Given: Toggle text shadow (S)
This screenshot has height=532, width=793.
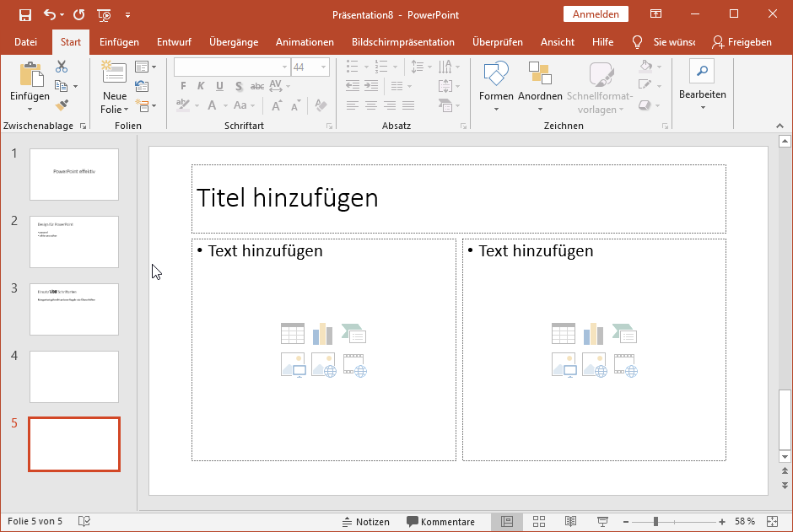Looking at the screenshot, I should click(239, 86).
